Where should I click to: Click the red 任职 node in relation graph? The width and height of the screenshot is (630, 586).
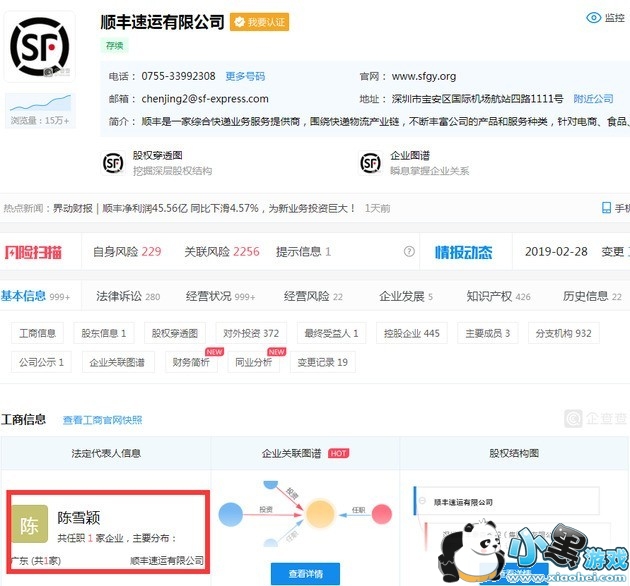[382, 514]
